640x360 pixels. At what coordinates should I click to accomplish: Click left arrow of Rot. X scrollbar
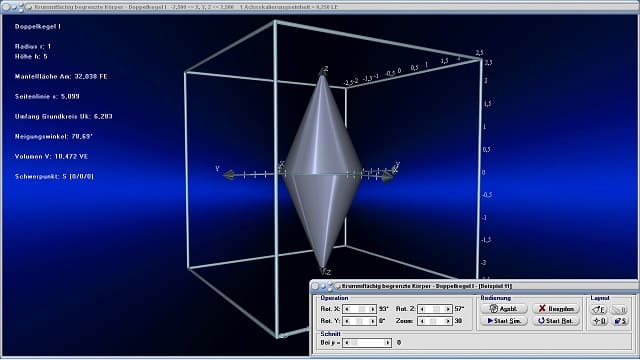pos(347,309)
